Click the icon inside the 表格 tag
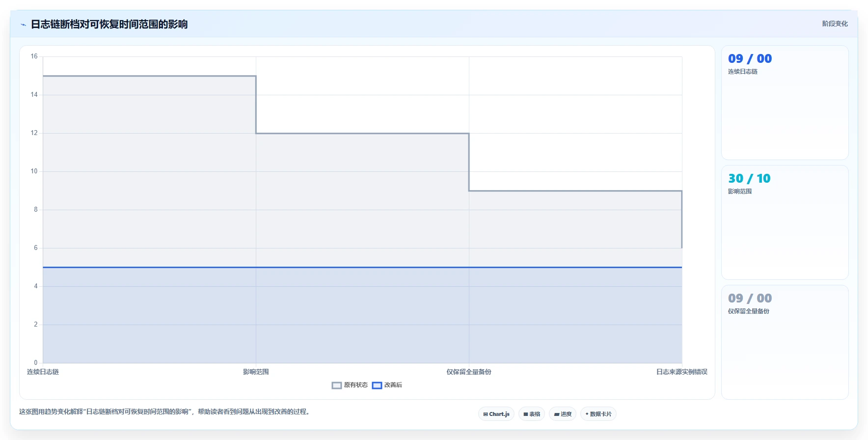This screenshot has width=868, height=440. click(x=526, y=414)
